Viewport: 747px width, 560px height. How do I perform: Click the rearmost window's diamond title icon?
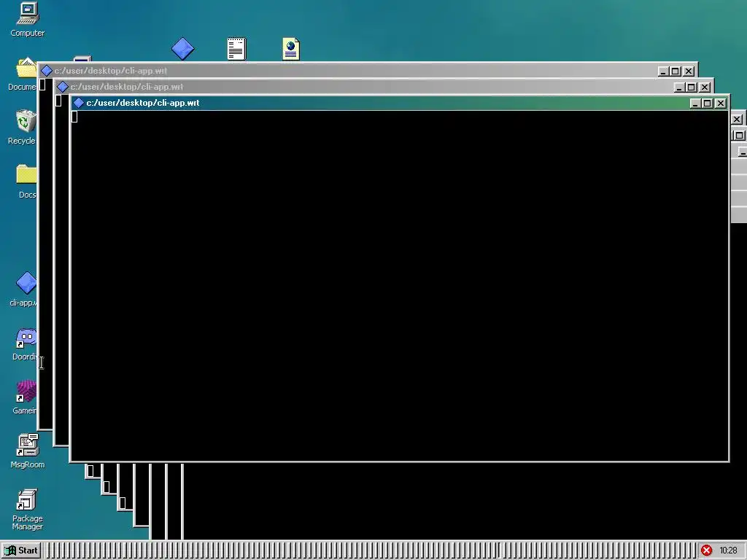coord(46,71)
